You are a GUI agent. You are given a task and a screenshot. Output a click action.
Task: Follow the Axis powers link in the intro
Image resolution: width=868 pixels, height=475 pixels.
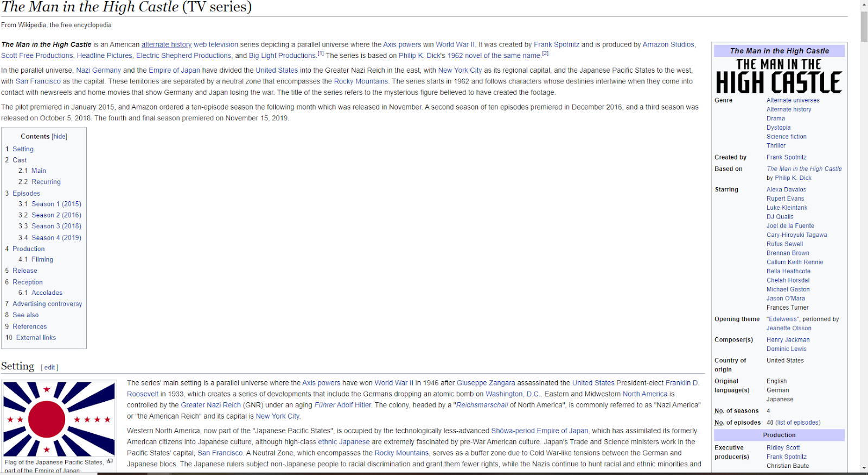(x=402, y=44)
